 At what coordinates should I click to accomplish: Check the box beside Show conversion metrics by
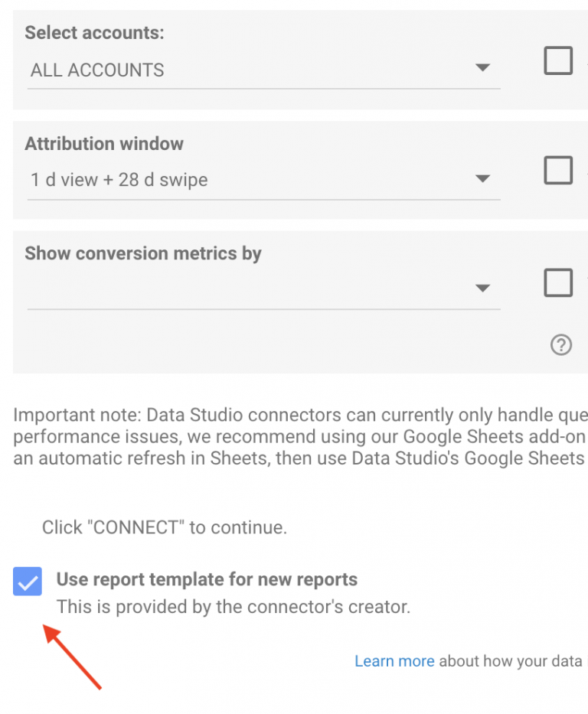tap(558, 282)
